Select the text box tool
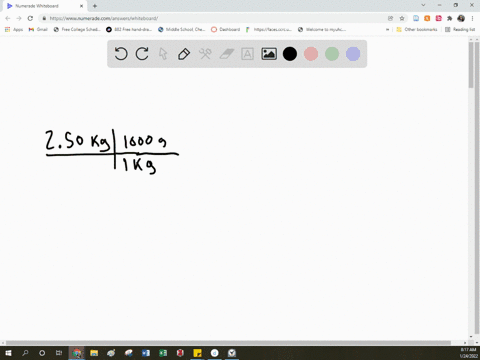This screenshot has height=360, width=480. pos(247,54)
